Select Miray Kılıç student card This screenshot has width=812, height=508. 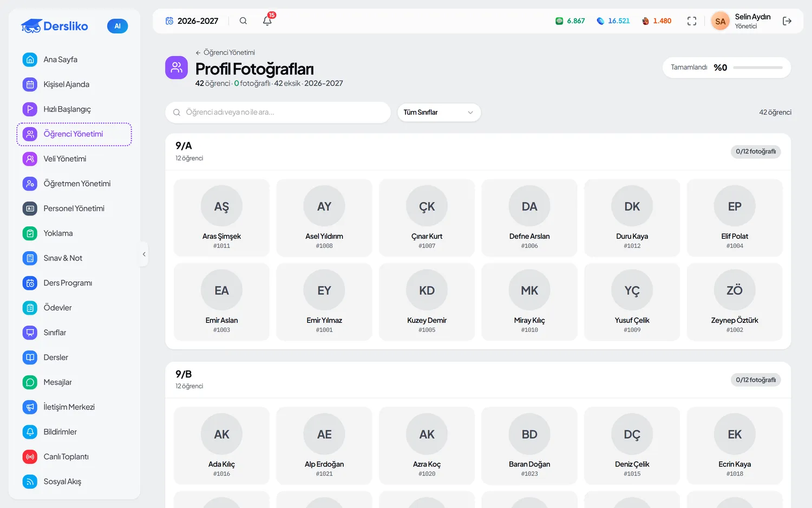(x=529, y=302)
